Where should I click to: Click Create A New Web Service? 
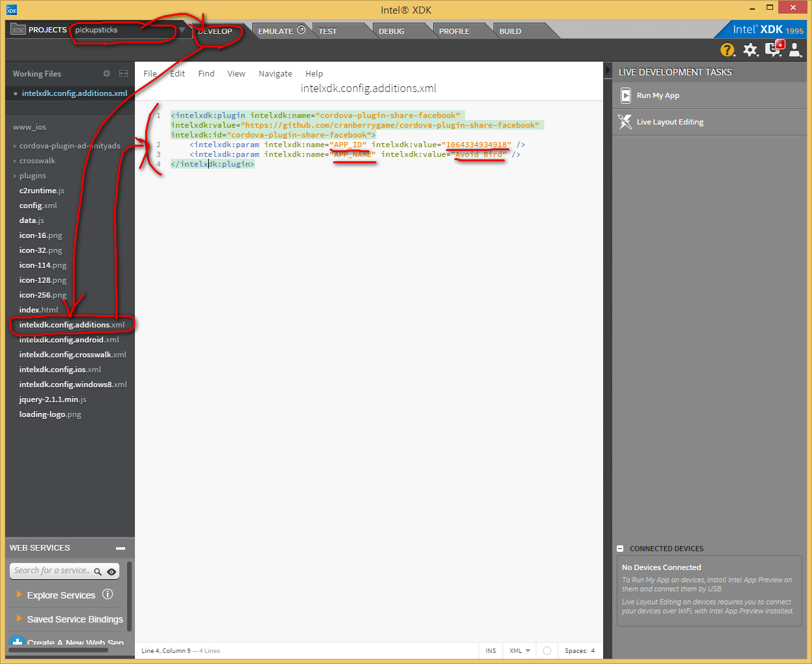coord(75,643)
